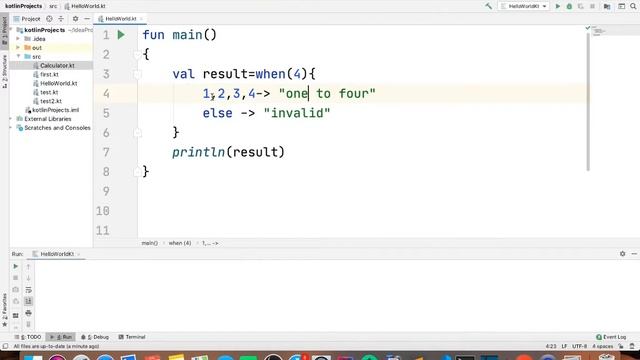Click Up the stack trace arrow
Viewport: 640px width, 360px height.
pos(28,267)
